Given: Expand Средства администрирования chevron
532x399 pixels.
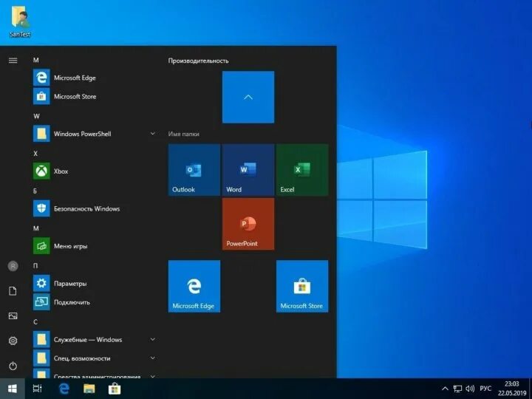Looking at the screenshot, I should tap(153, 376).
